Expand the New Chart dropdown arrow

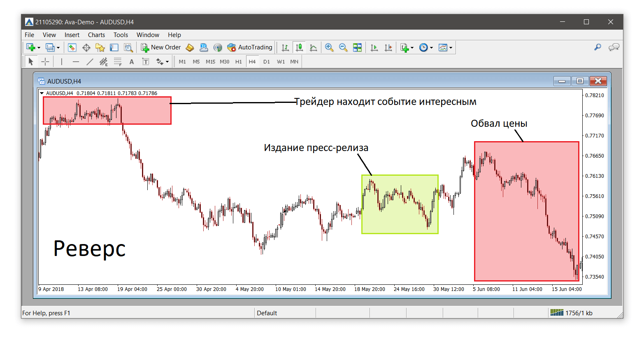point(39,48)
